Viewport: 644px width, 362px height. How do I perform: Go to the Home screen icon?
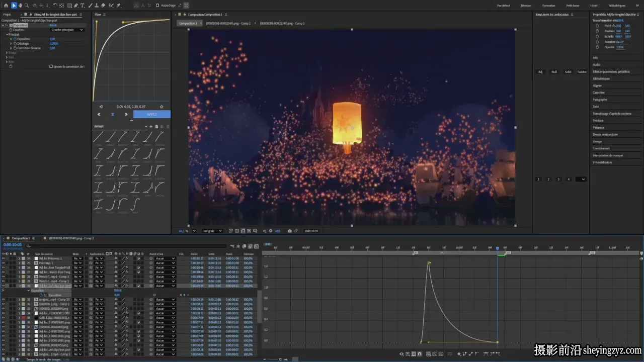(x=6, y=6)
